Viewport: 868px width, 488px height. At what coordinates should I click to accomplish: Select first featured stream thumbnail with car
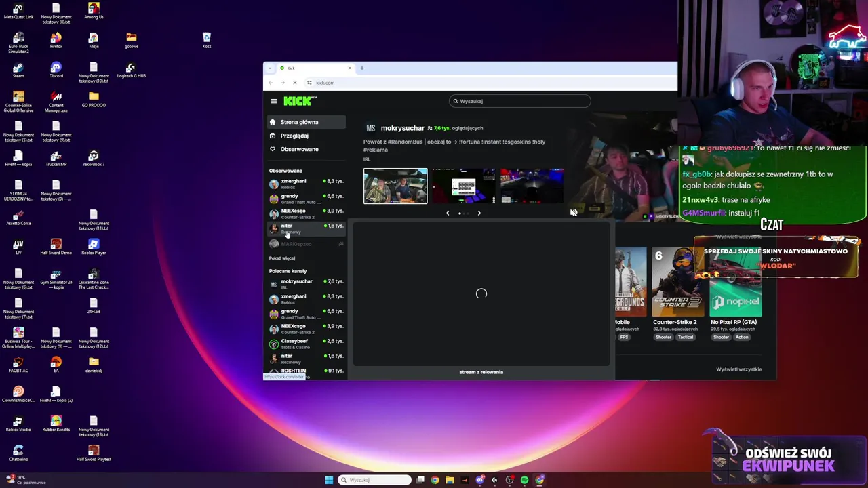tap(395, 186)
